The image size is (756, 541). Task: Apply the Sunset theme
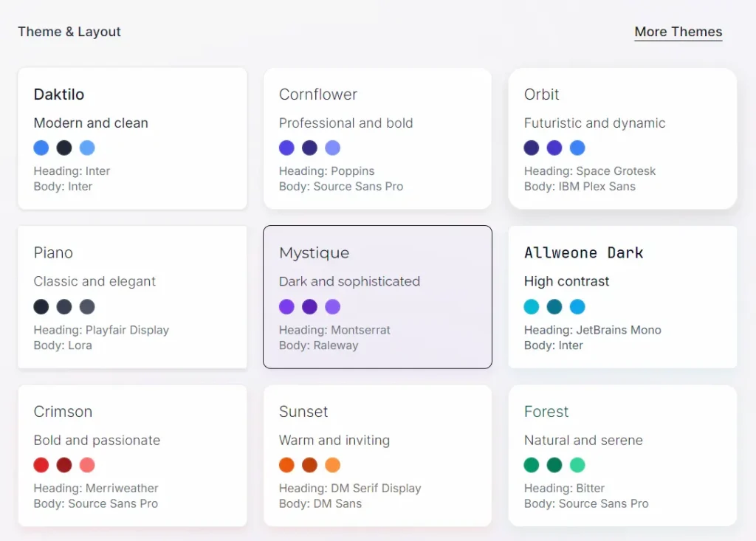(377, 455)
